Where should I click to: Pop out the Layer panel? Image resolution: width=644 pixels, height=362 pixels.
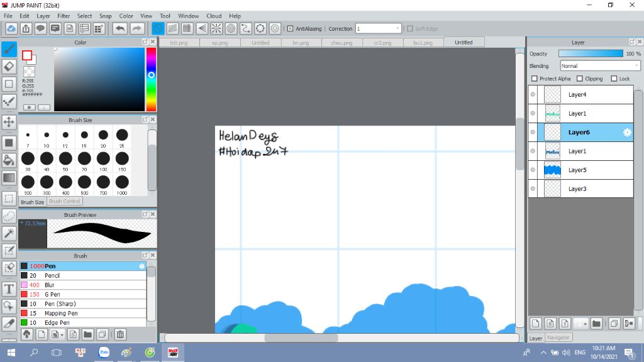632,42
